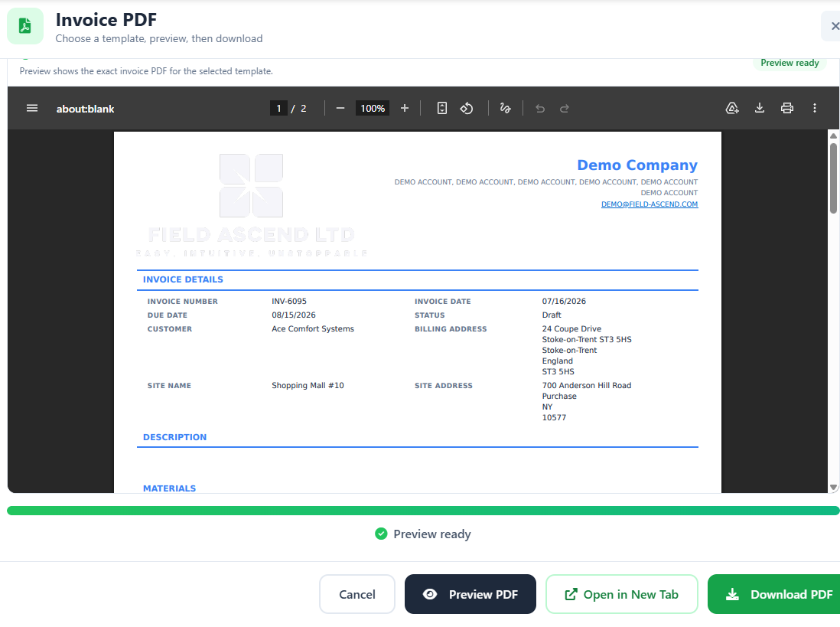Click the Demo Company heading
The height and width of the screenshot is (627, 840).
coord(637,165)
